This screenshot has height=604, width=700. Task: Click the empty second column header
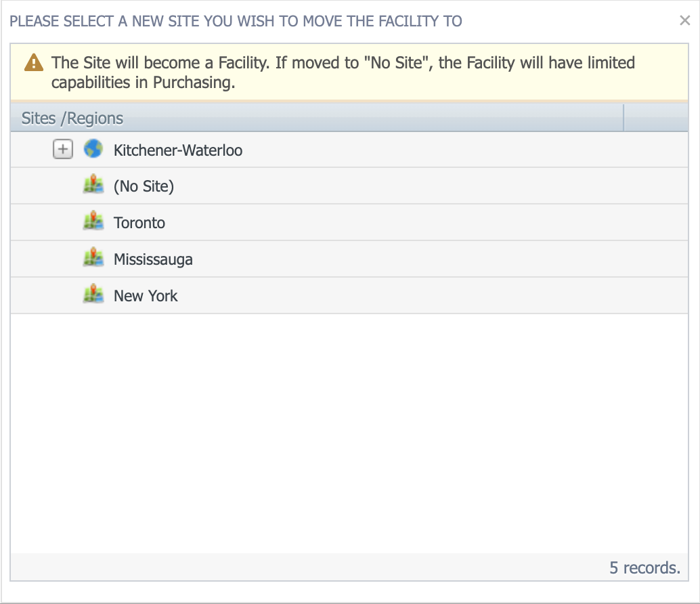[655, 118]
